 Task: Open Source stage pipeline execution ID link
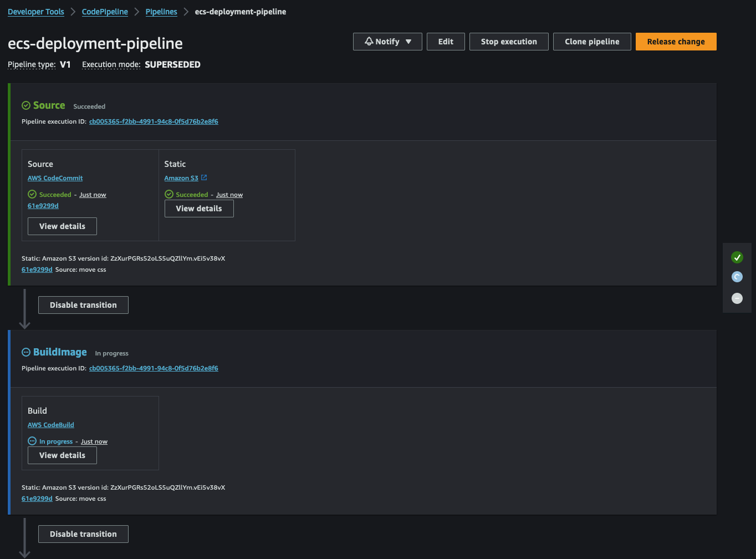[154, 121]
